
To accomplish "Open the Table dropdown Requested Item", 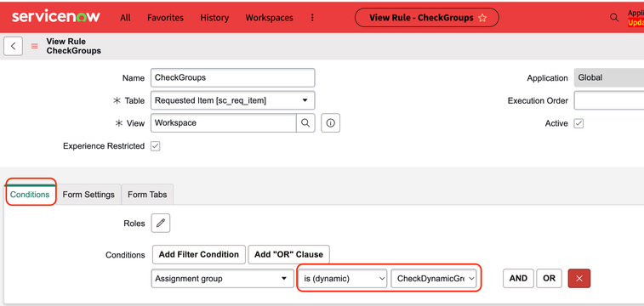I will point(233,100).
